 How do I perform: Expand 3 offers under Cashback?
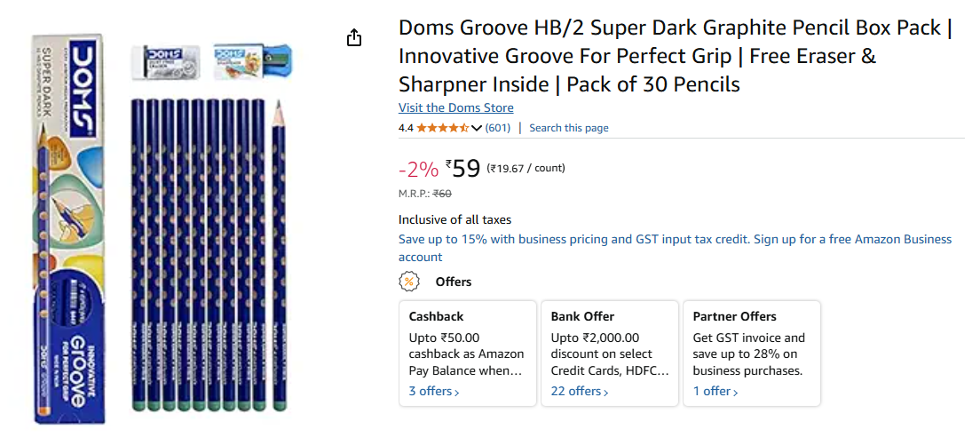(434, 392)
